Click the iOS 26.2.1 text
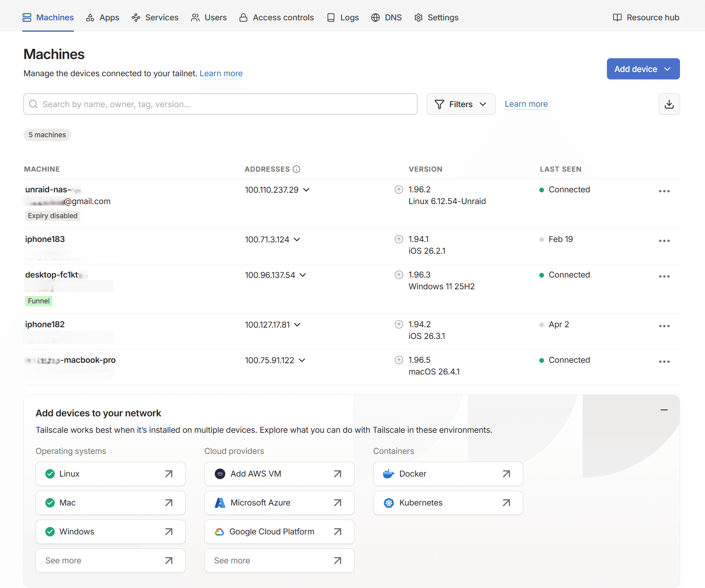705x588 pixels. 427,251
